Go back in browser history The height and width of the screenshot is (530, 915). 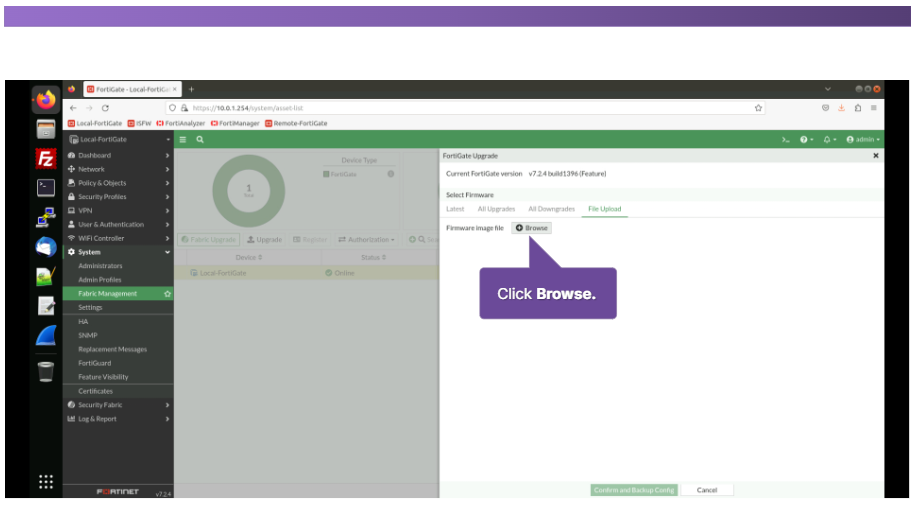[x=73, y=108]
